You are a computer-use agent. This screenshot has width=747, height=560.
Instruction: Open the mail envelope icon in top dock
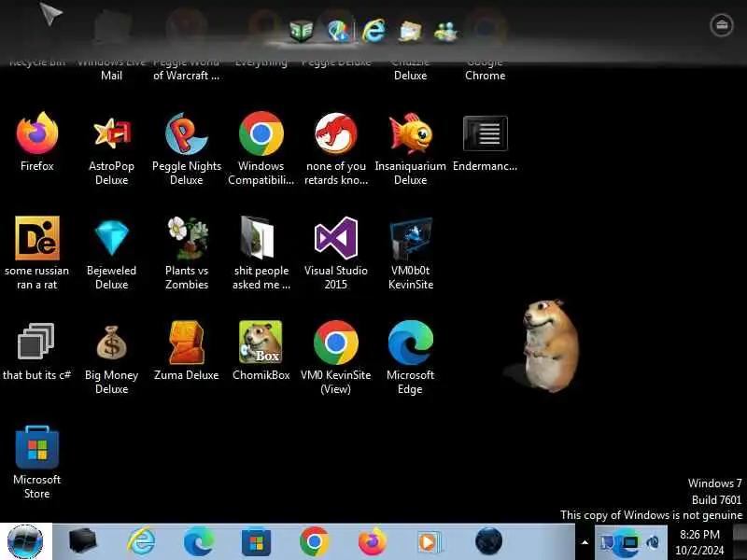click(x=410, y=32)
